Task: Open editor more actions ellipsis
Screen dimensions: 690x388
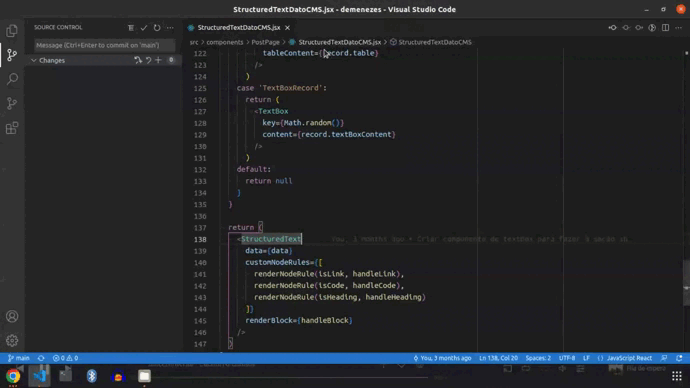Action: [x=679, y=28]
